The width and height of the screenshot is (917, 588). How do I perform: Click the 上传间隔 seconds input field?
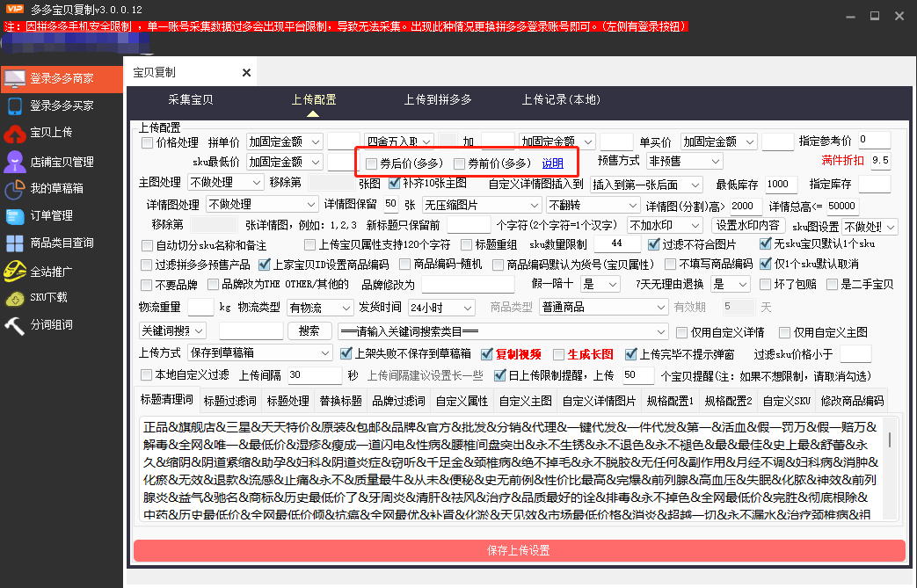point(314,375)
